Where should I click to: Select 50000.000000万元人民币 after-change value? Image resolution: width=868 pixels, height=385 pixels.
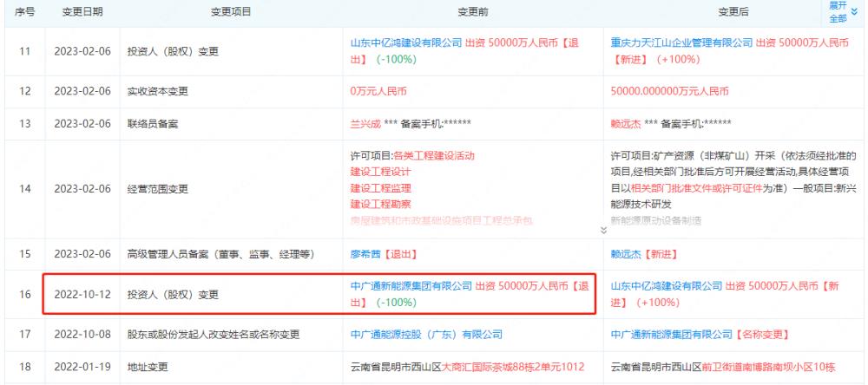670,92
